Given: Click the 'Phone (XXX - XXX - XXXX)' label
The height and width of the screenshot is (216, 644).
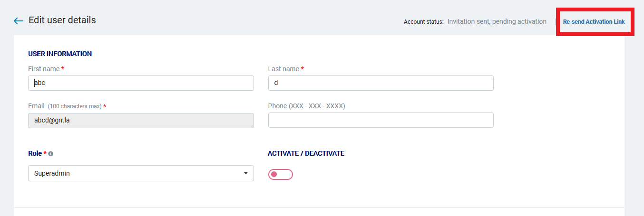Looking at the screenshot, I should pos(306,106).
